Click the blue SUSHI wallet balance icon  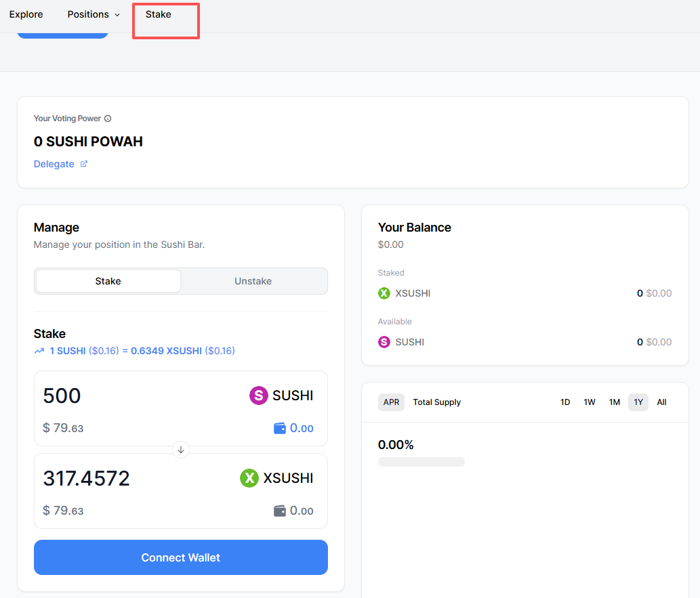279,429
